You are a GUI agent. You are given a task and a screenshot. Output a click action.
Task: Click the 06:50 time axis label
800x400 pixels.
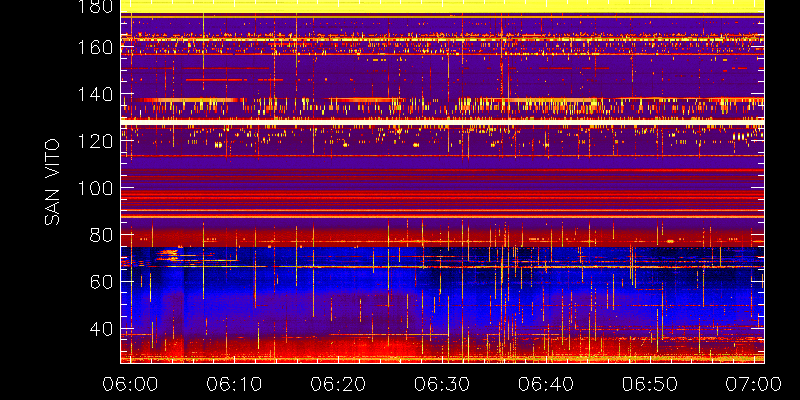click(649, 384)
